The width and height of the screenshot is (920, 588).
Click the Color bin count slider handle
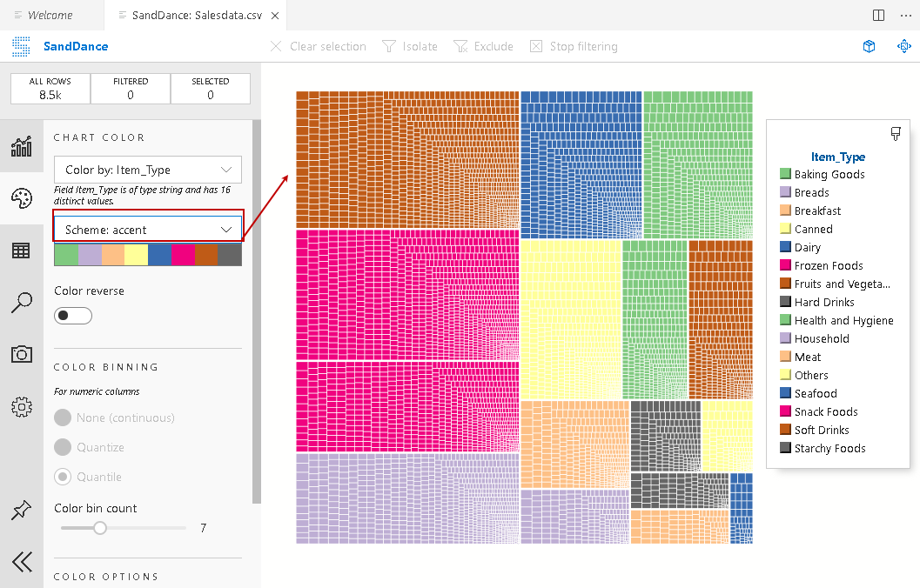[100, 528]
